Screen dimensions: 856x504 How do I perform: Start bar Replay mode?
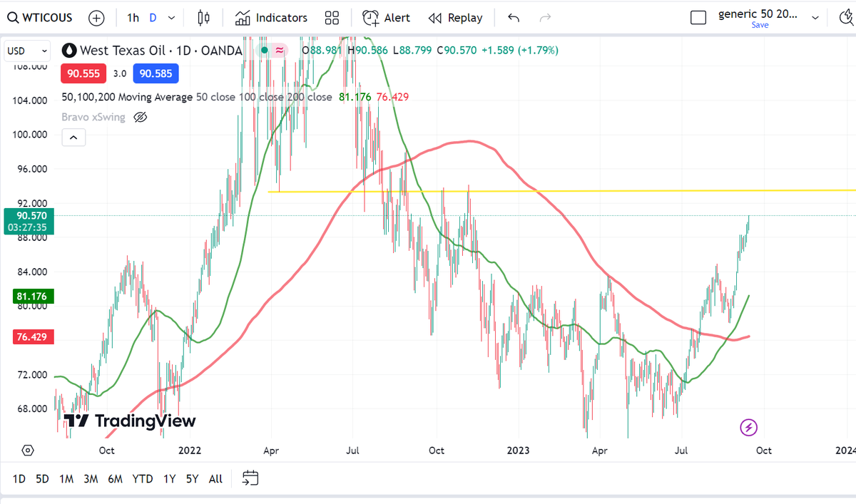tap(455, 17)
